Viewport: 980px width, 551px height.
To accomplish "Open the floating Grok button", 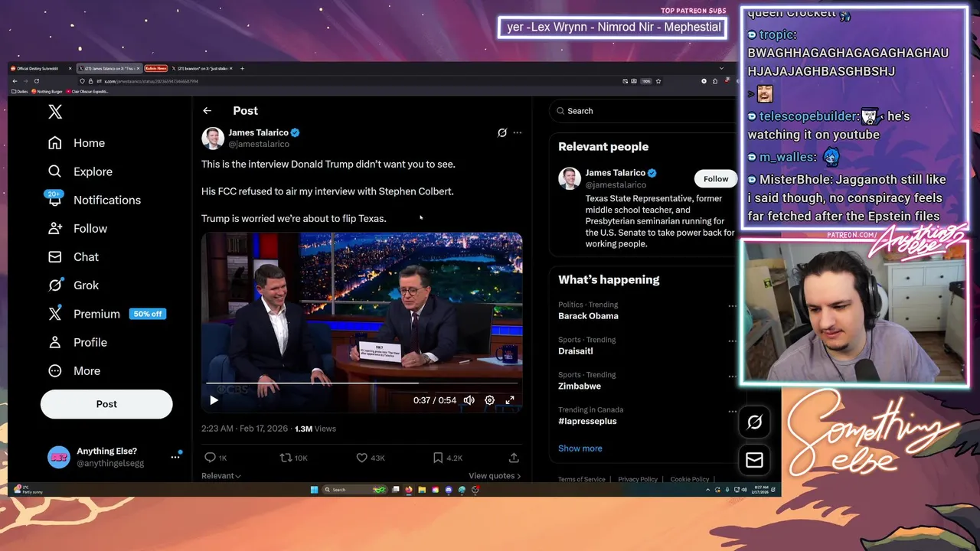I will click(x=754, y=422).
